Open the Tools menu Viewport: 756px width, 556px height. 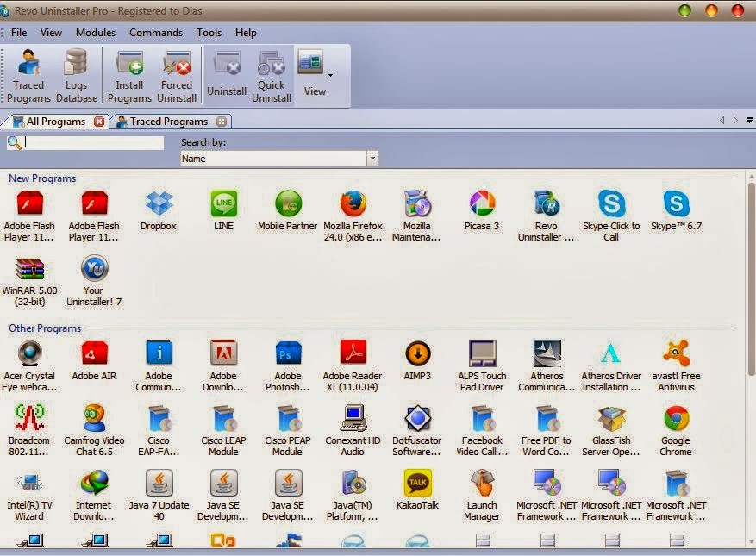pyautogui.click(x=209, y=32)
